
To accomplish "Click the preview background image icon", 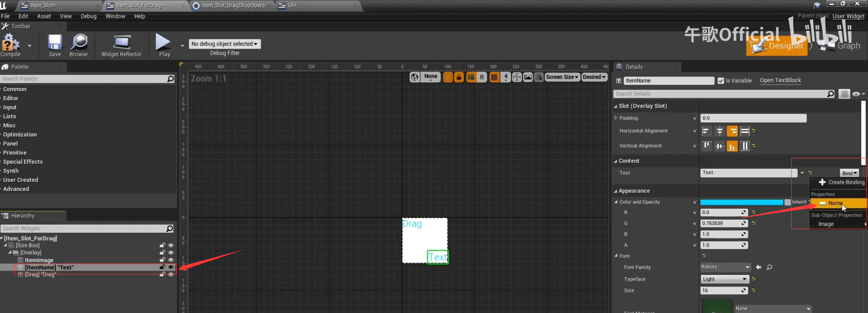I will pyautogui.click(x=528, y=77).
